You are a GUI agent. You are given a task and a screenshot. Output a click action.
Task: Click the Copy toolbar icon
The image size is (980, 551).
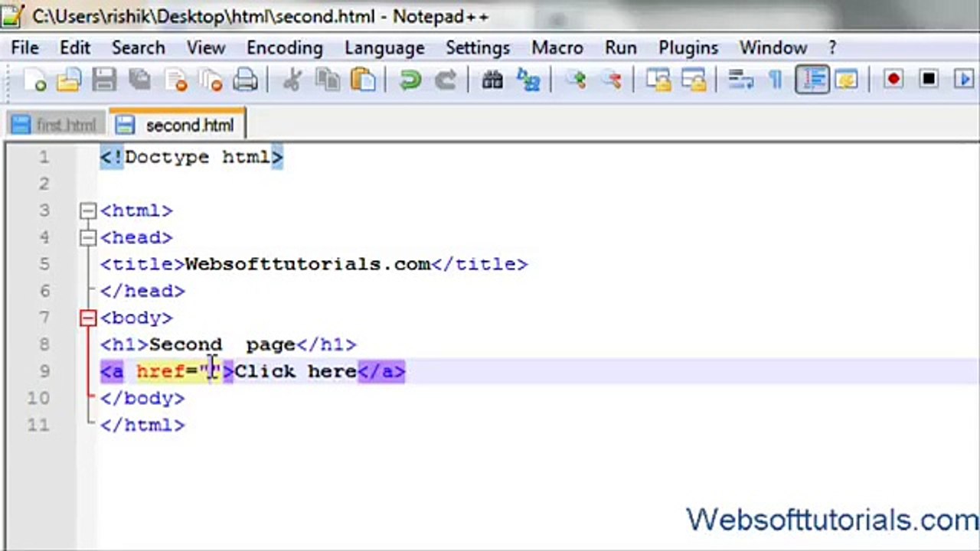(x=328, y=80)
